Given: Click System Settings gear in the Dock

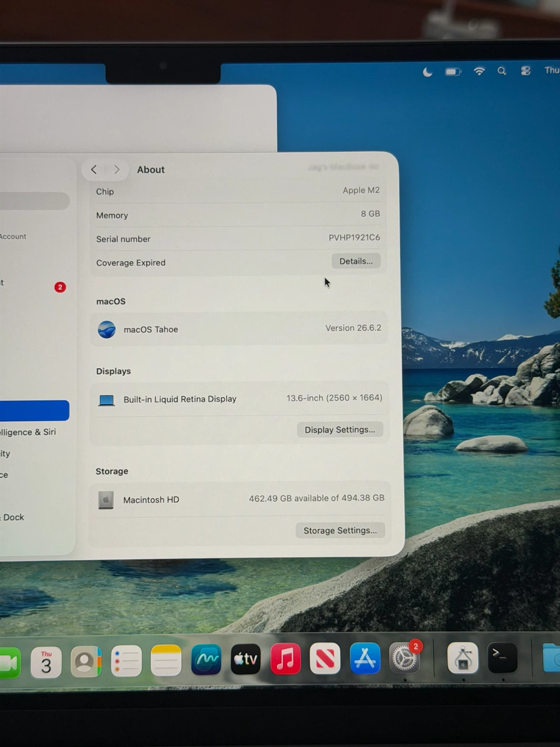Looking at the screenshot, I should coord(404,658).
